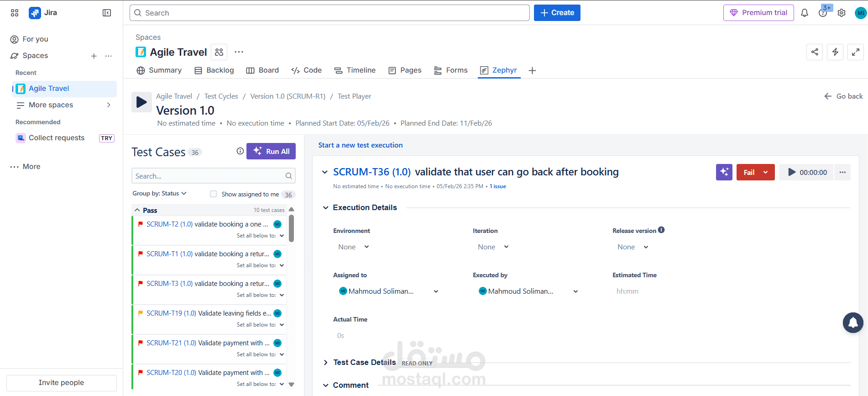Click the assignee avatar on SCRUM-T1
This screenshot has width=868, height=396.
tap(277, 254)
